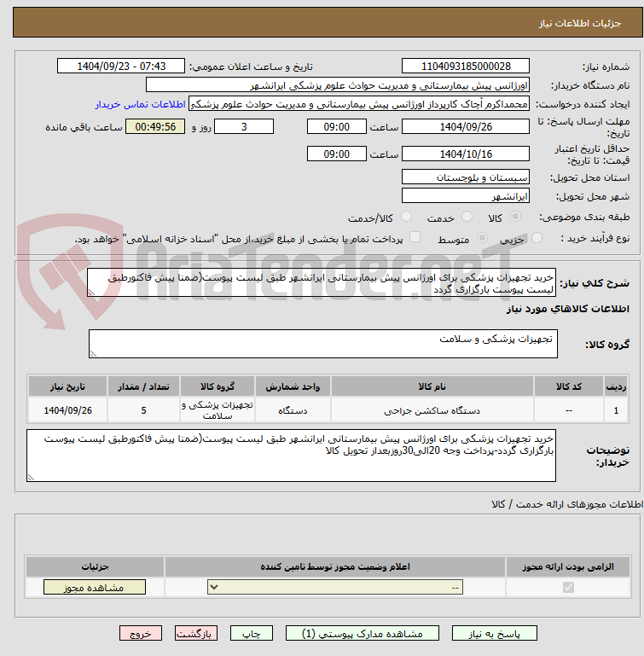Select the متوسط purchase type radio
This screenshot has width=644, height=656.
pyautogui.click(x=482, y=238)
